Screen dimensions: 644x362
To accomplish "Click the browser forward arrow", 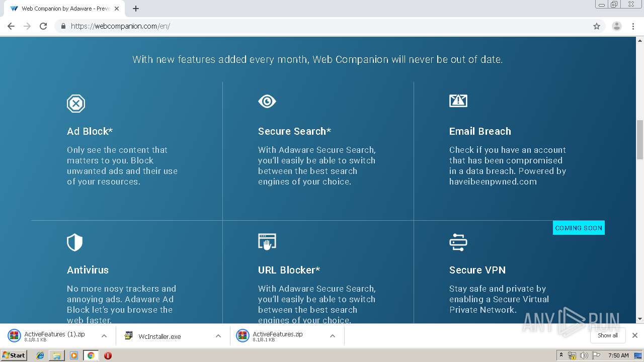I will click(27, 26).
